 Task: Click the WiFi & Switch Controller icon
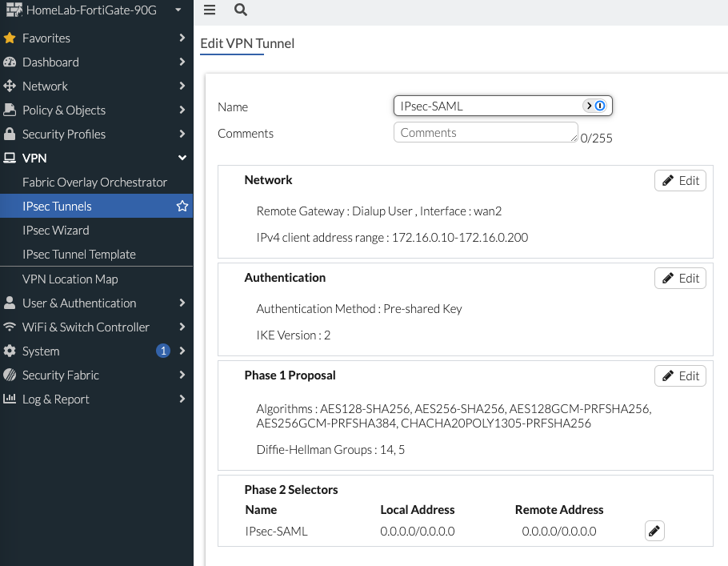click(12, 327)
